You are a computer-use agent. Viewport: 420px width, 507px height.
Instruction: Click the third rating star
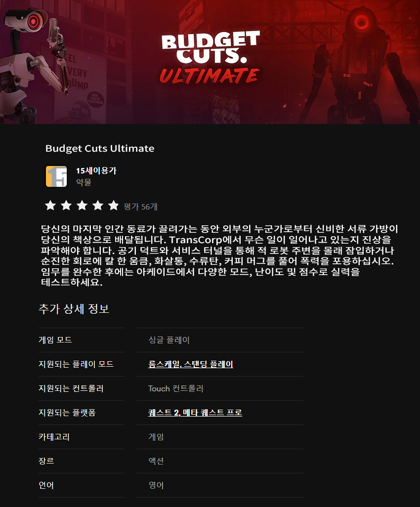point(82,206)
